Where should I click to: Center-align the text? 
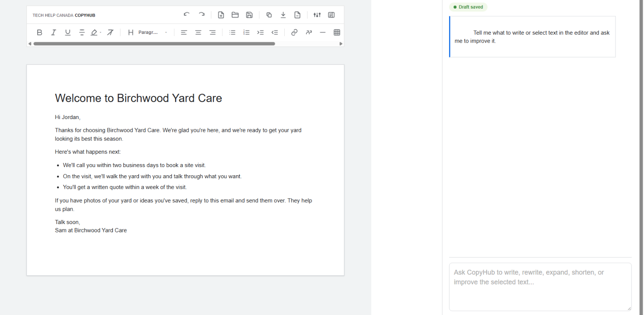click(198, 32)
